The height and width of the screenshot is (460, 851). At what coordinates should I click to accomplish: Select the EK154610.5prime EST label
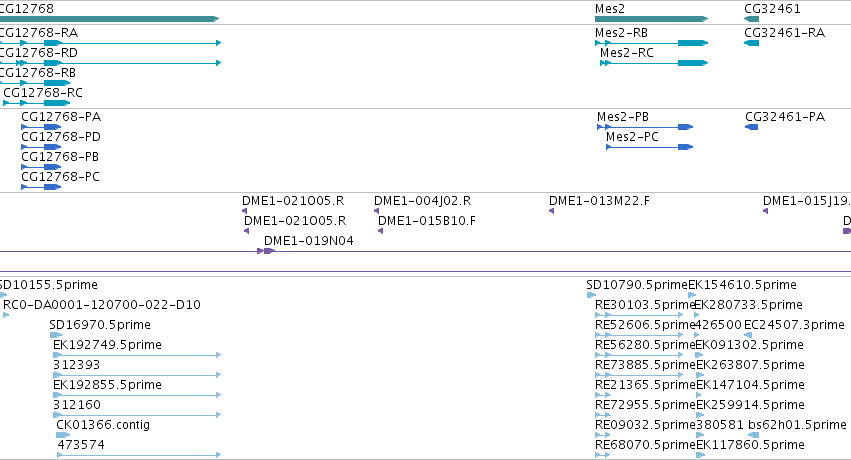point(742,285)
